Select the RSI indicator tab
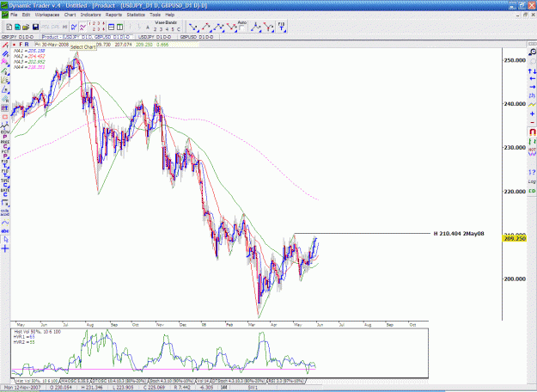Viewport: 537px width, 392px height. 286,381
